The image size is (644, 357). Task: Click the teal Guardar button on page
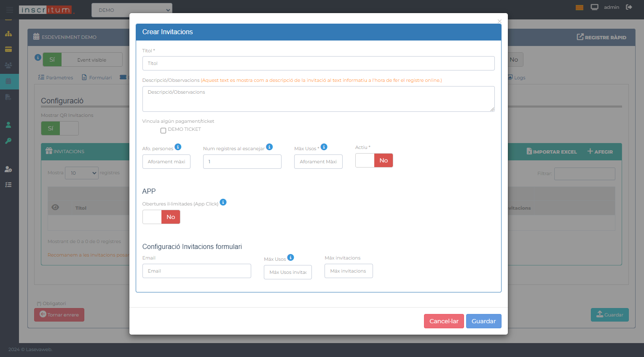click(610, 315)
